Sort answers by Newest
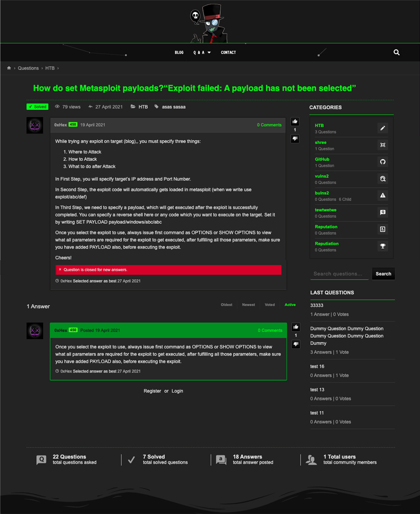Screen dimensions: 420x514 click(x=249, y=305)
